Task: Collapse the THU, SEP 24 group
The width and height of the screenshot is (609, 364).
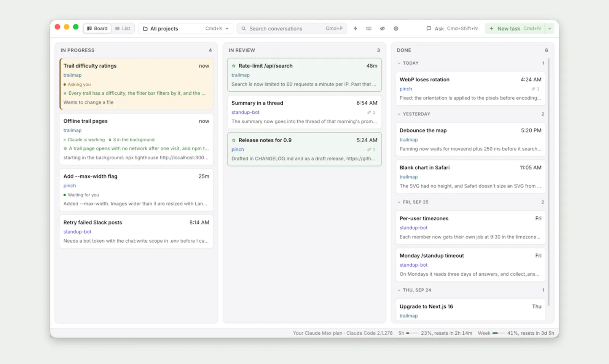Action: point(399,290)
